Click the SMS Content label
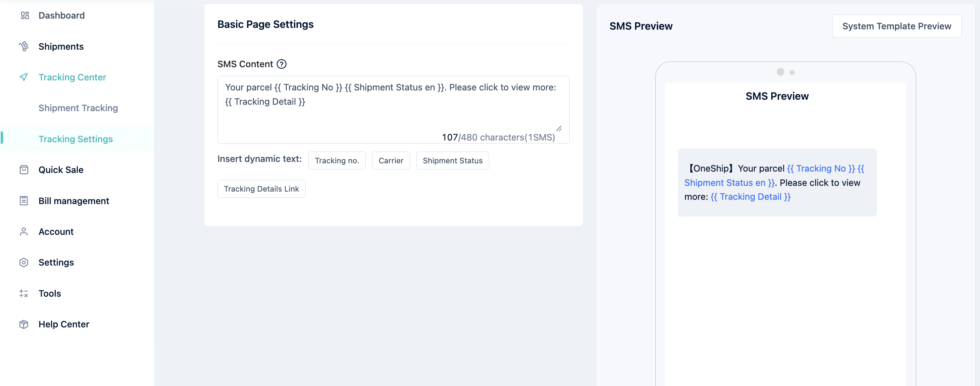 coord(245,64)
